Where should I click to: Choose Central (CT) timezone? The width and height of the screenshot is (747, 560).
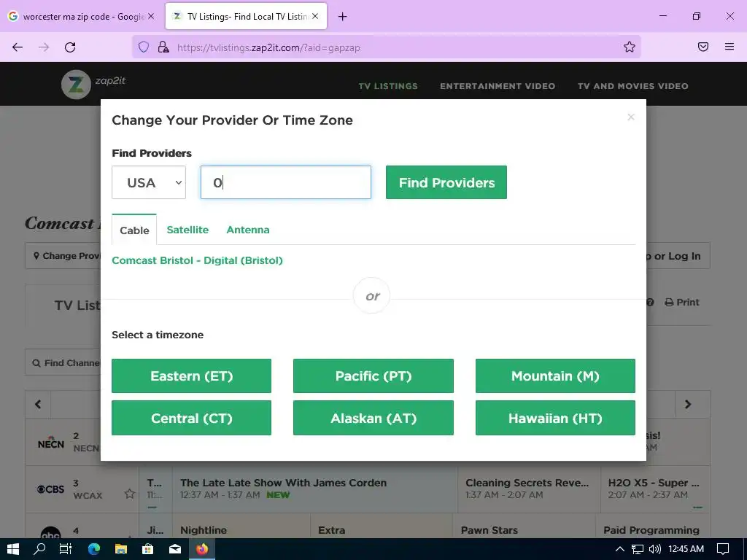point(192,418)
